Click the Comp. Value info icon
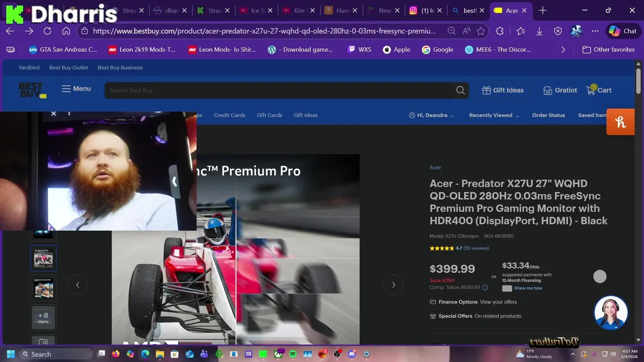 point(485,288)
